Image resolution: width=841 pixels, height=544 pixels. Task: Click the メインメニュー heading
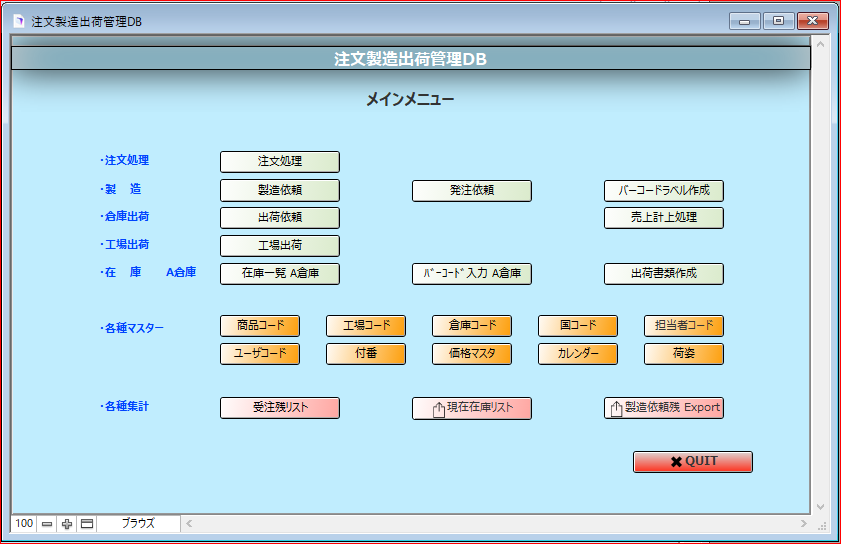pyautogui.click(x=410, y=99)
